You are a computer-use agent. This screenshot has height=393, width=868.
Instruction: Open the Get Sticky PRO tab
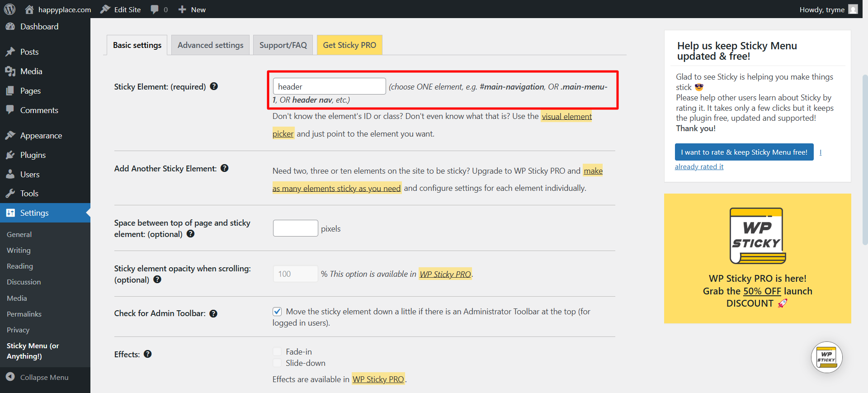(x=349, y=45)
